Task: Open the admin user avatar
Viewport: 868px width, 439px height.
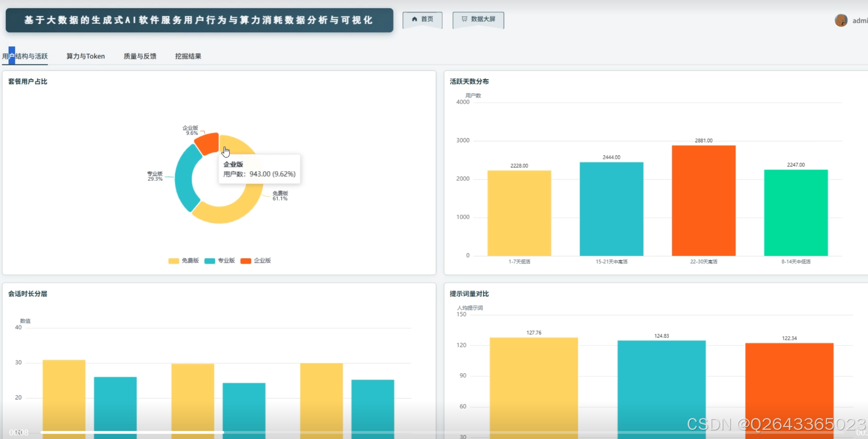Action: 841,20
